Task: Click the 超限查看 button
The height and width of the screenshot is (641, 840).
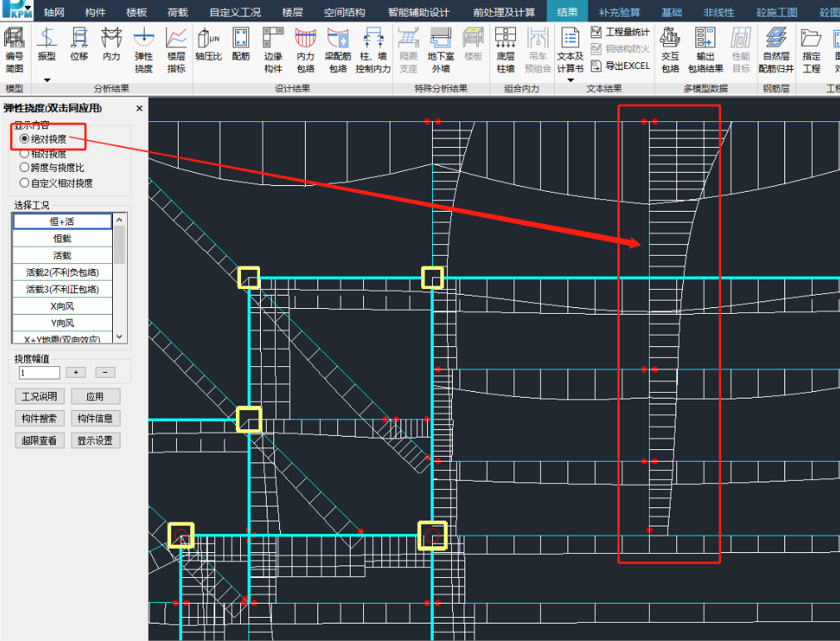Action: [39, 441]
